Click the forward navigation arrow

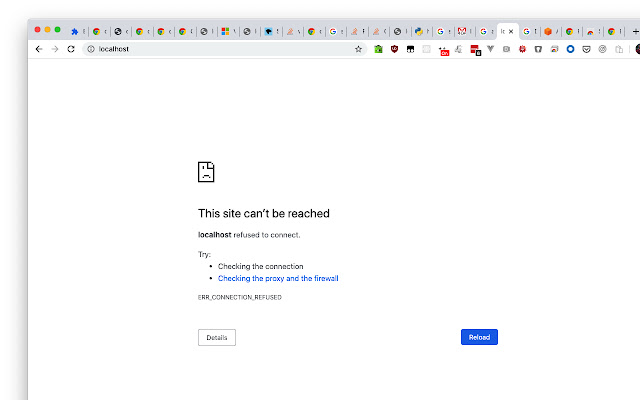tap(55, 49)
